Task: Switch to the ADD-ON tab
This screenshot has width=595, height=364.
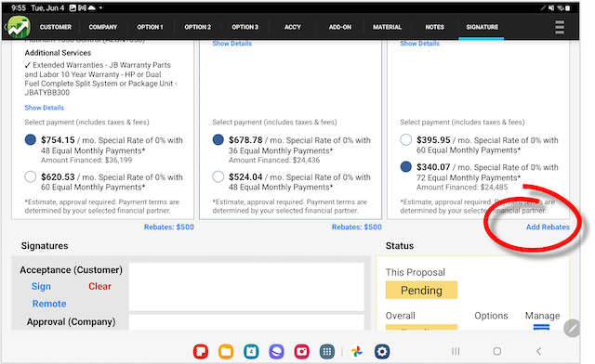Action: pyautogui.click(x=340, y=27)
